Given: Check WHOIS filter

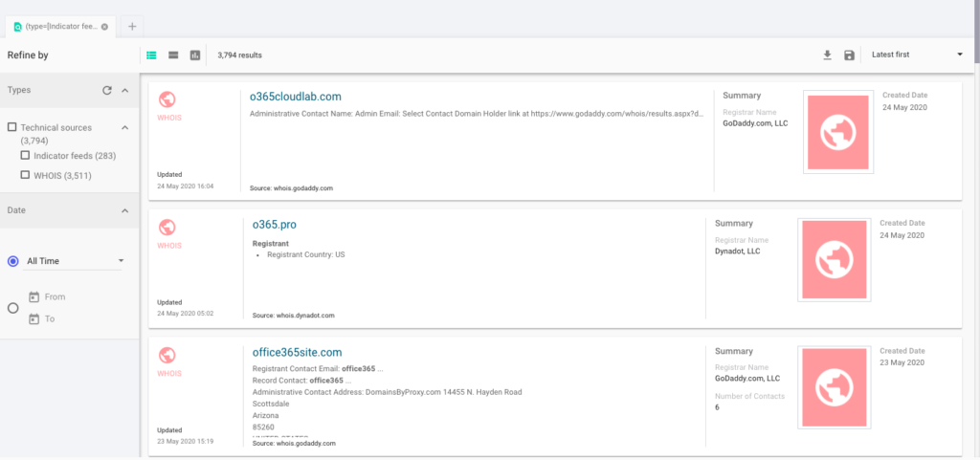Looking at the screenshot, I should (25, 175).
